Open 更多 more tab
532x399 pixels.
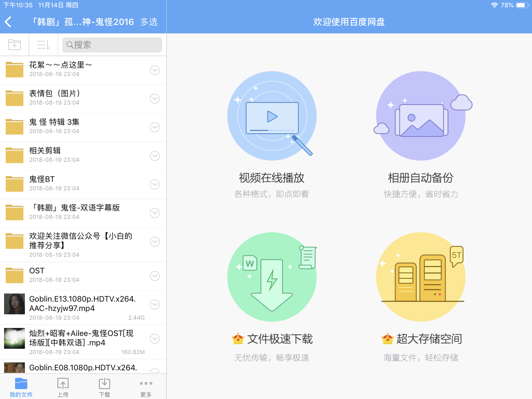(x=146, y=387)
